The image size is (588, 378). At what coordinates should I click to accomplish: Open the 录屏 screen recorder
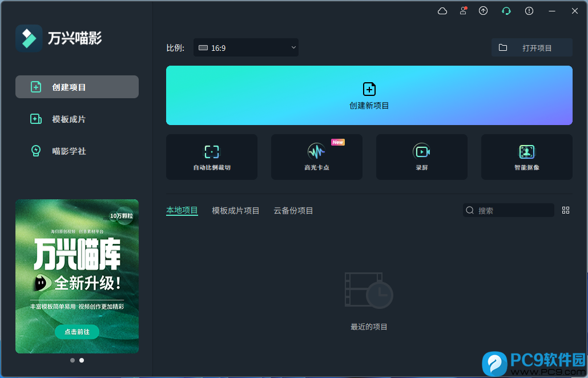click(422, 157)
